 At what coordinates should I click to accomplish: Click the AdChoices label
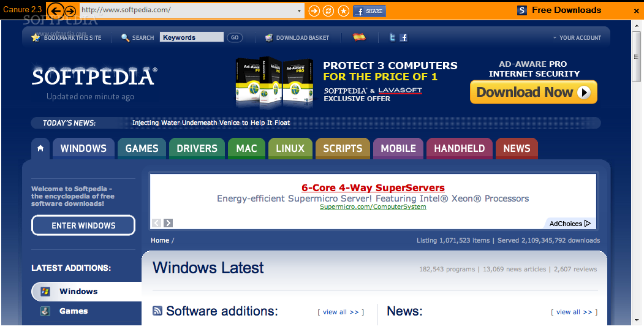(570, 224)
